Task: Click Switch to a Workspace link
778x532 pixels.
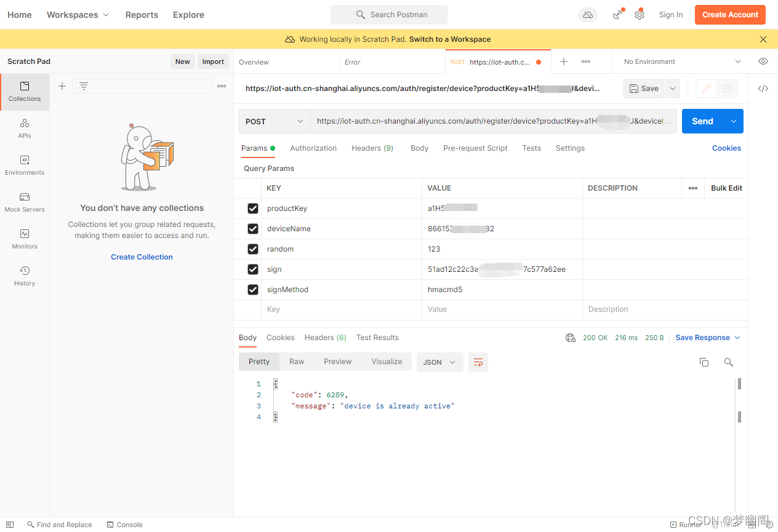Action: click(450, 39)
